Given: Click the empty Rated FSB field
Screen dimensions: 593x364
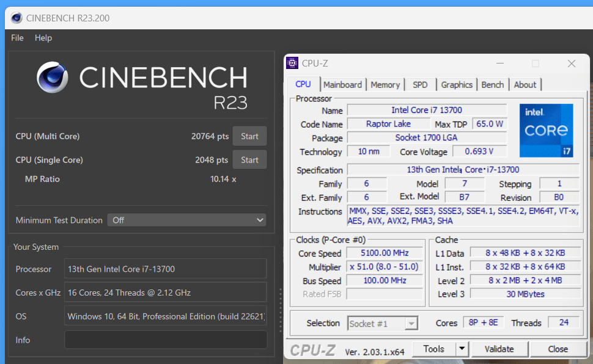Looking at the screenshot, I should click(385, 294).
